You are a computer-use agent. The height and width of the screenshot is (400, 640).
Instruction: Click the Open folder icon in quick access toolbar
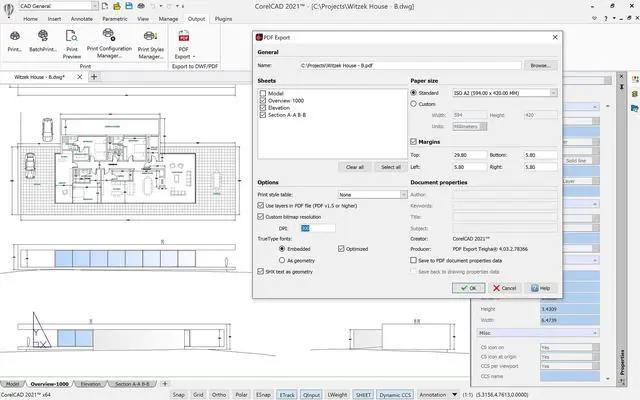click(117, 6)
